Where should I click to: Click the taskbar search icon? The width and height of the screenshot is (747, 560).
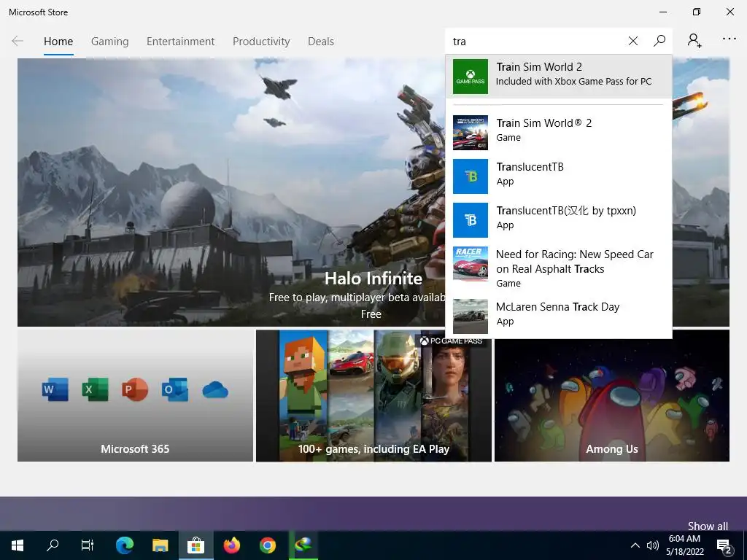[53, 545]
